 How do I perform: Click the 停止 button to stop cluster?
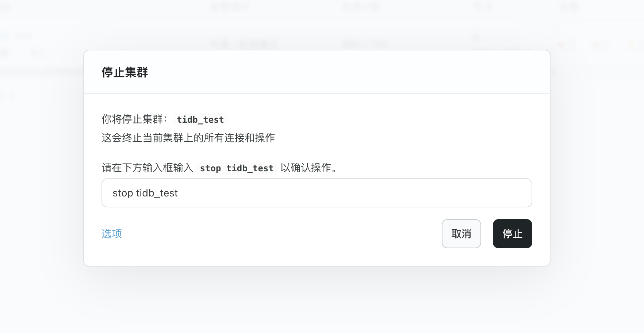tap(512, 234)
